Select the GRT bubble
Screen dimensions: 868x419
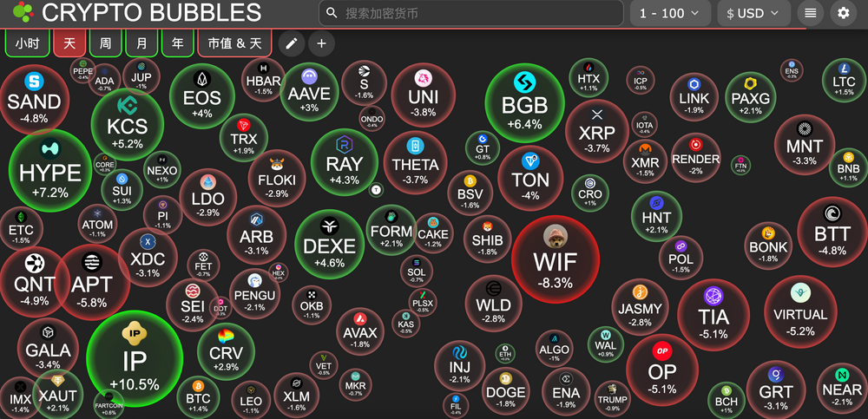click(776, 390)
